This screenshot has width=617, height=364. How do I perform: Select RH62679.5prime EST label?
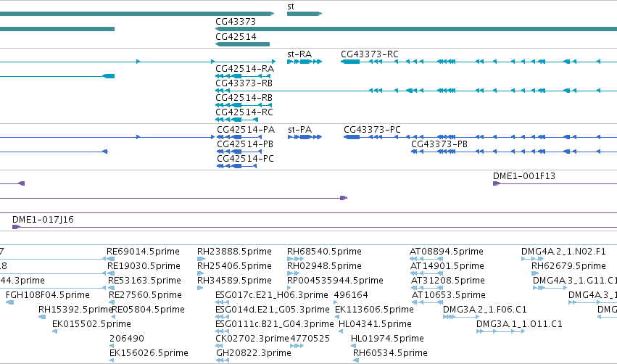tap(569, 266)
